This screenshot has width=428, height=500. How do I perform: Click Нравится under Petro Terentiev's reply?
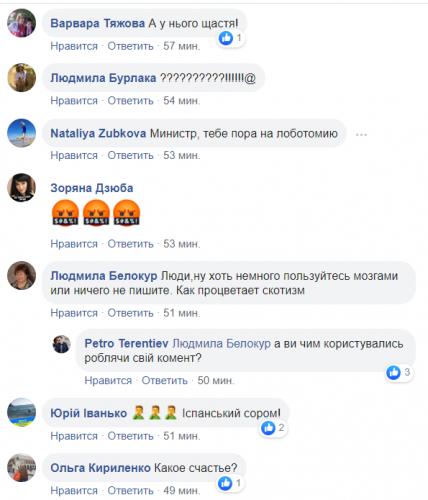108,380
